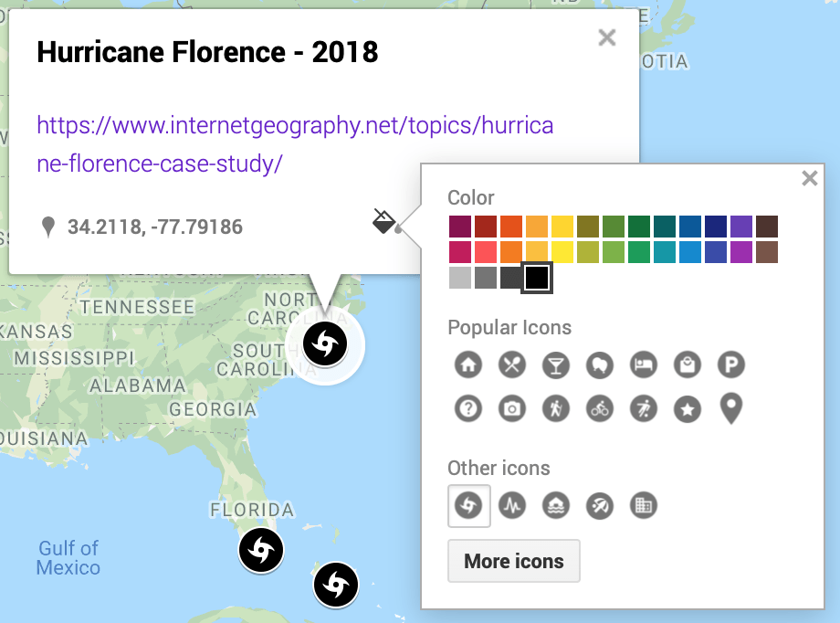Pick the bright yellow color swatch
840x623 pixels.
(562, 251)
